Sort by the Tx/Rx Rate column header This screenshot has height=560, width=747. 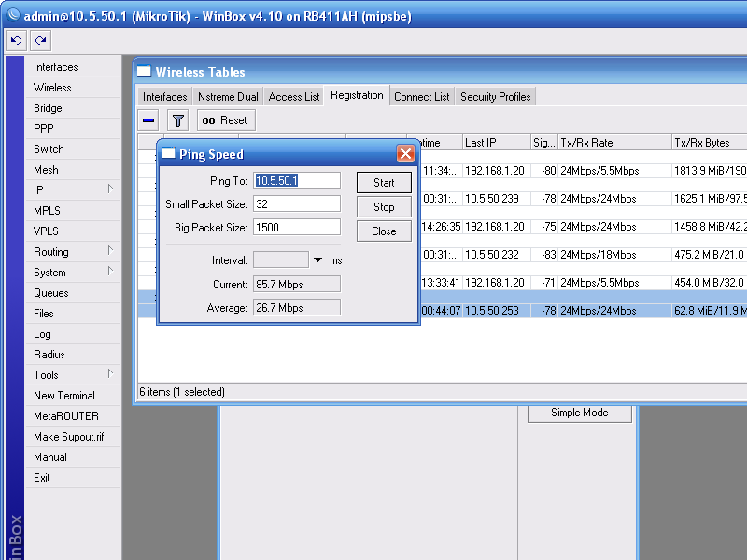614,143
